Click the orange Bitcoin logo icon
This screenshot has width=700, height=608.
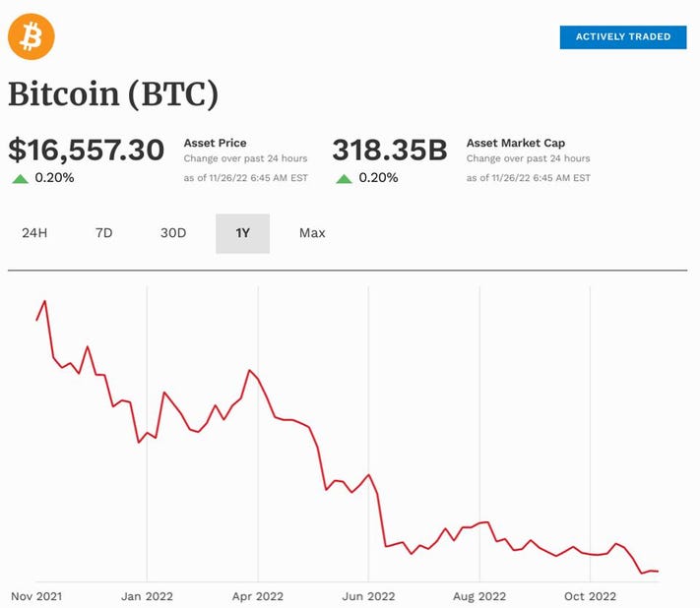(32, 36)
